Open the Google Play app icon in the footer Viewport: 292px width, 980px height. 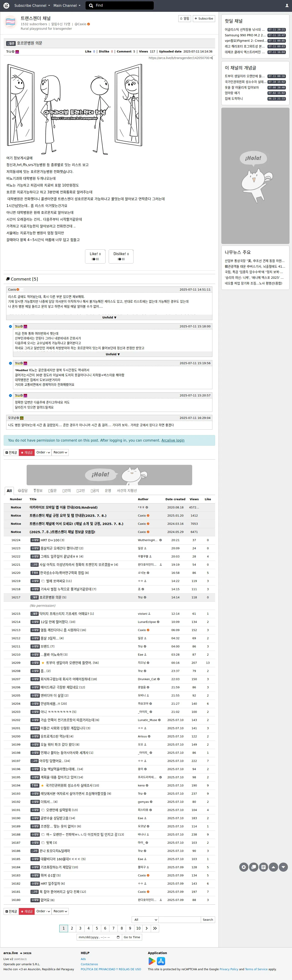151,961
